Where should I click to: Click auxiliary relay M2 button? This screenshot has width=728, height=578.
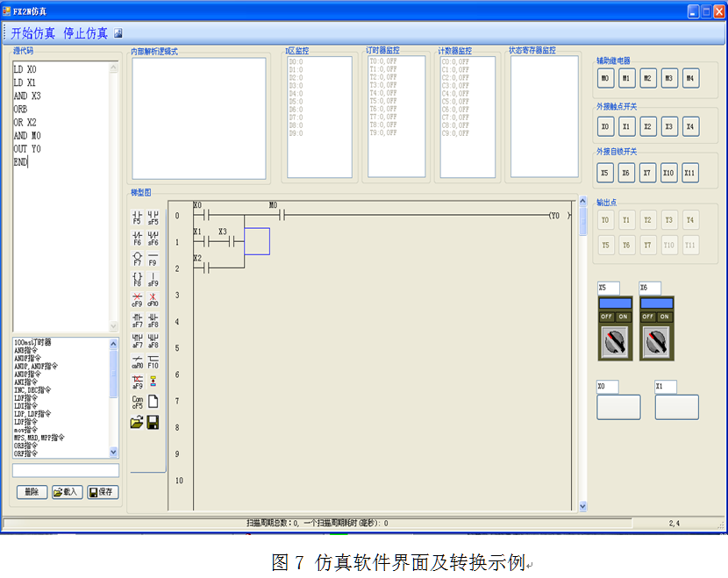[x=647, y=78]
